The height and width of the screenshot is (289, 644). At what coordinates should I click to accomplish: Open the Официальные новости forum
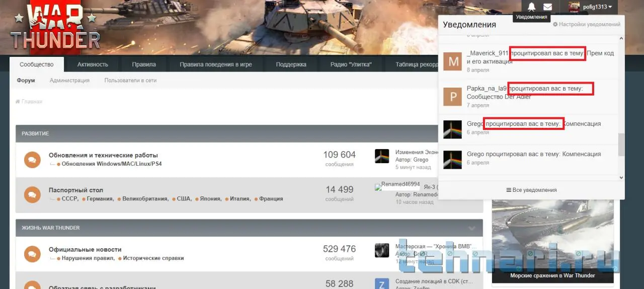pos(85,249)
